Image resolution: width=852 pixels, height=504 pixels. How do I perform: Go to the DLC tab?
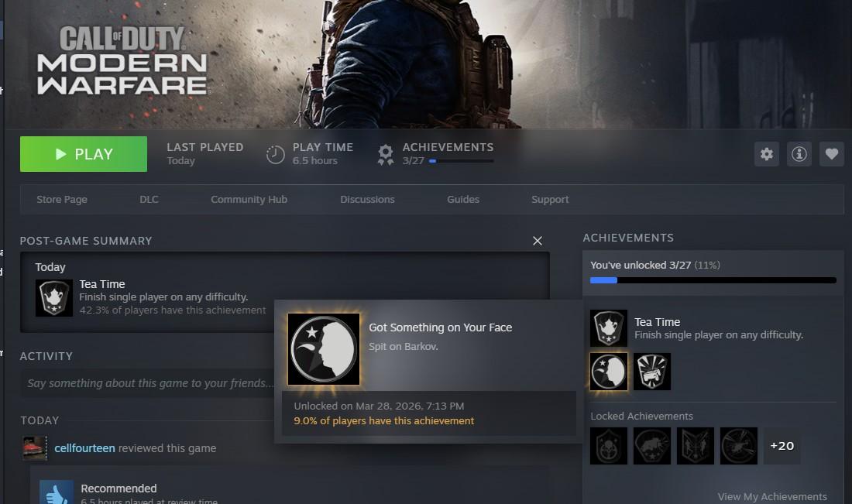(149, 200)
